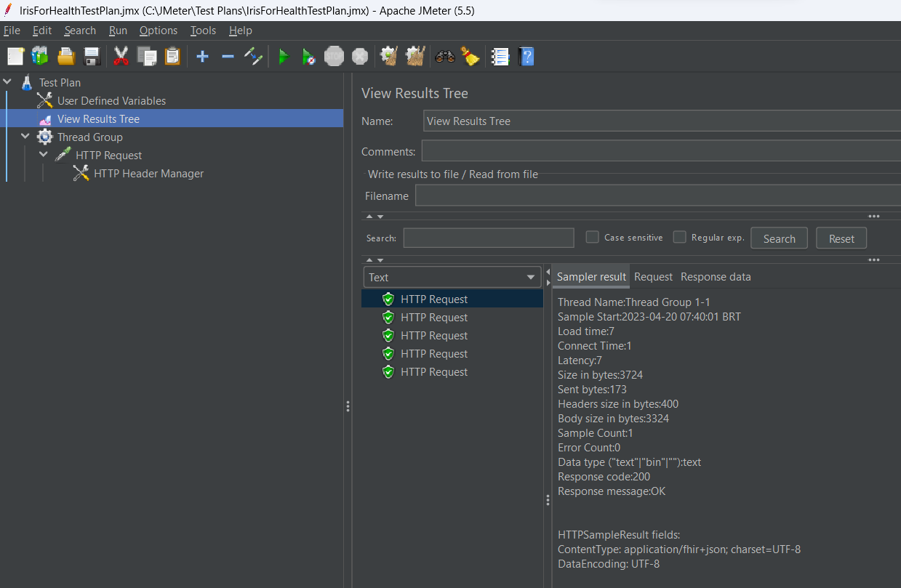
Task: Collapse the Test Plan root node
Action: [x=7, y=82]
